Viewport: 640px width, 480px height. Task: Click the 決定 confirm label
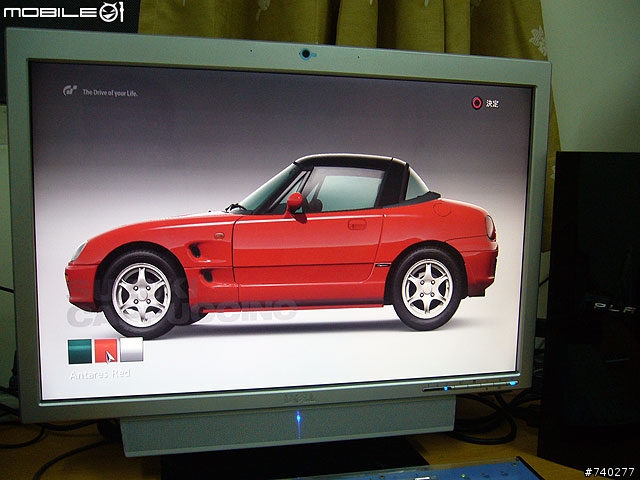492,103
